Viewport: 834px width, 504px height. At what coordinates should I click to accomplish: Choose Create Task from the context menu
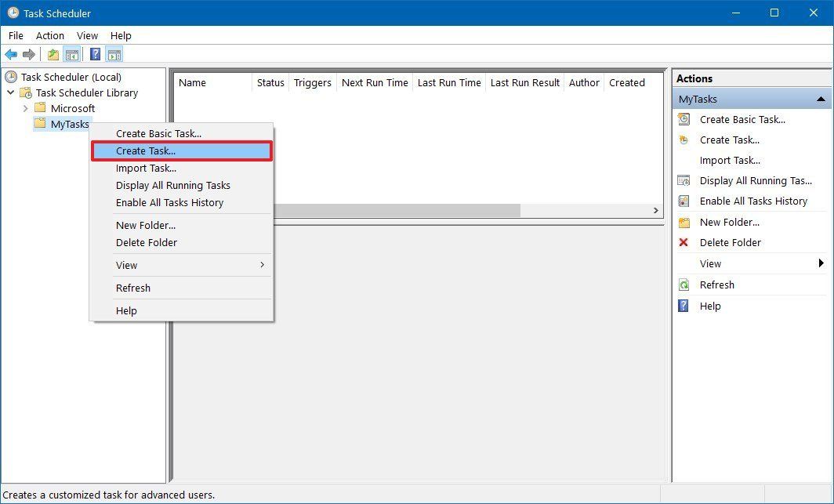pos(145,150)
